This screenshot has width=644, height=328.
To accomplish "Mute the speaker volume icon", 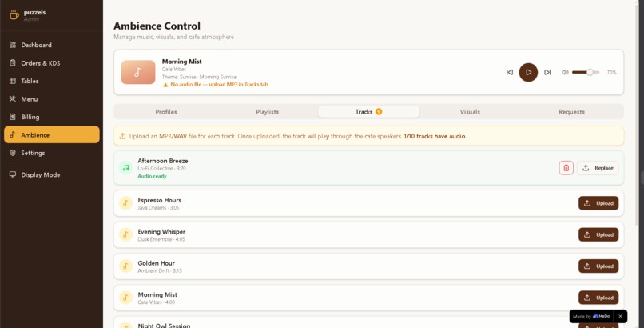I will tap(565, 72).
